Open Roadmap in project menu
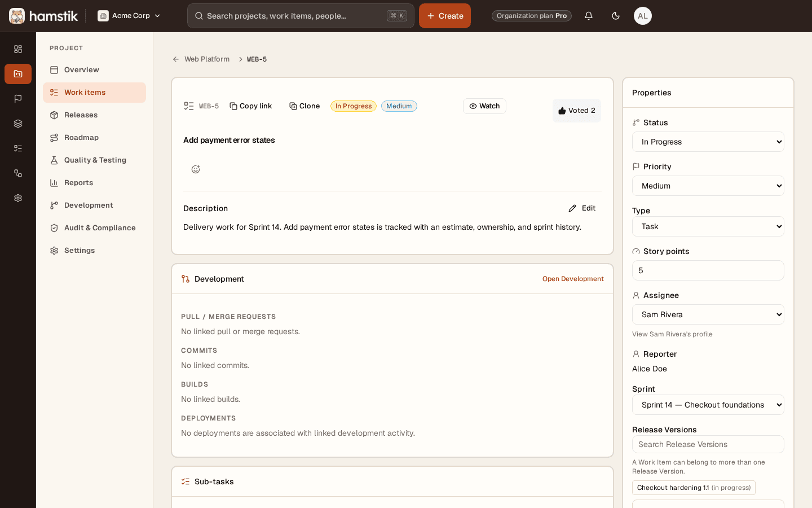 pyautogui.click(x=94, y=138)
